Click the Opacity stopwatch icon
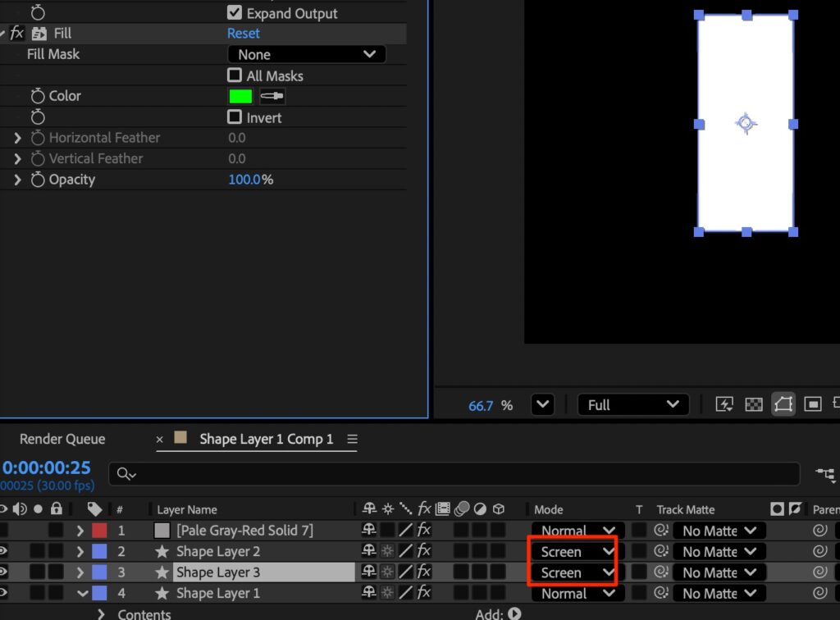Image resolution: width=840 pixels, height=620 pixels. (38, 180)
